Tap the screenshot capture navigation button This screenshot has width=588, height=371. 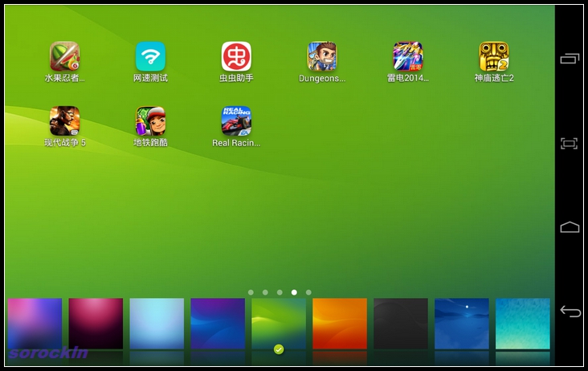click(570, 143)
